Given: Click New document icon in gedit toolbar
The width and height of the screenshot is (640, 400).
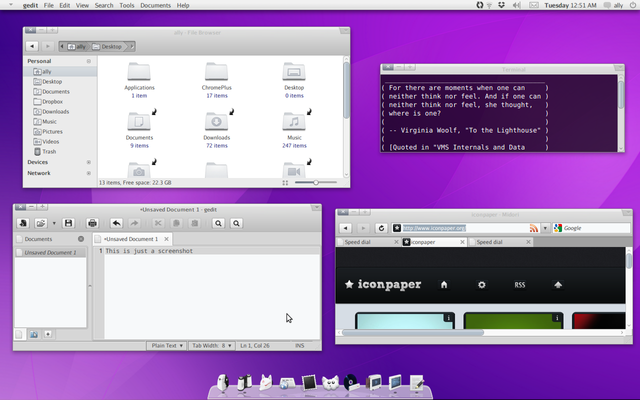Looking at the screenshot, I should coord(23,223).
